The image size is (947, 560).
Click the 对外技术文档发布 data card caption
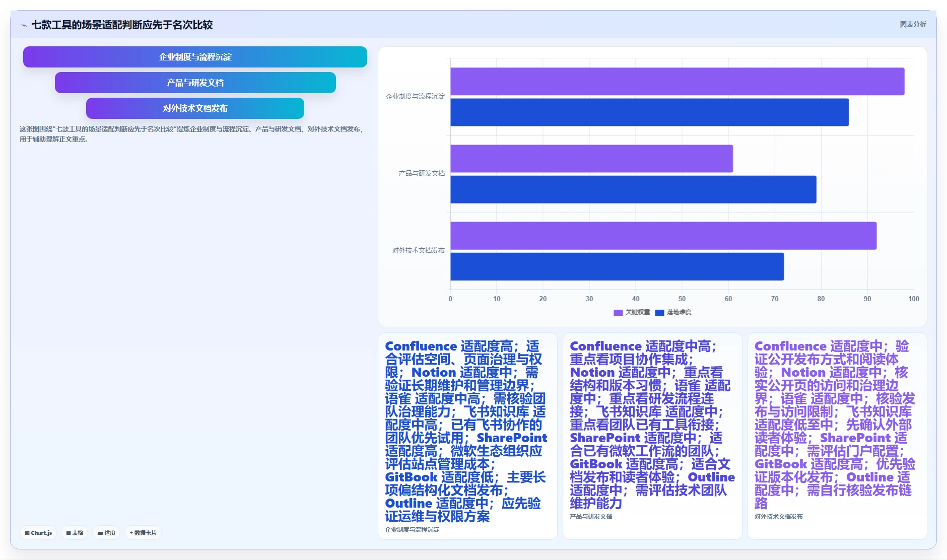point(778,517)
